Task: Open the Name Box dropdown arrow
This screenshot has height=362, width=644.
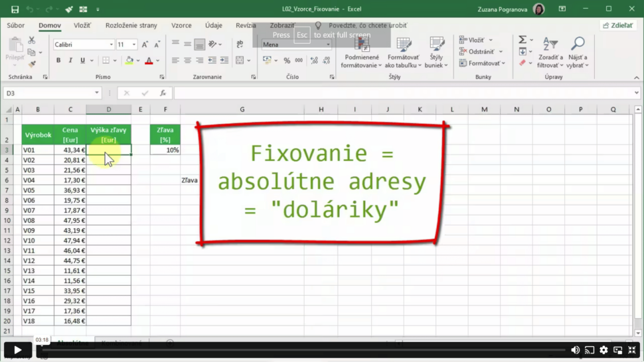Action: pos(97,93)
